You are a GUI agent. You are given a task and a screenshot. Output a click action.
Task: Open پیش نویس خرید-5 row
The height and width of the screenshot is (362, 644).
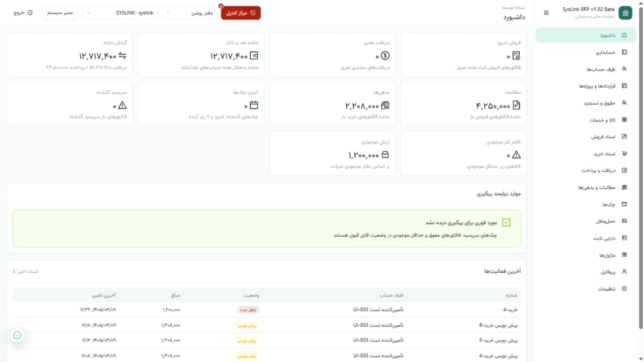click(267, 340)
